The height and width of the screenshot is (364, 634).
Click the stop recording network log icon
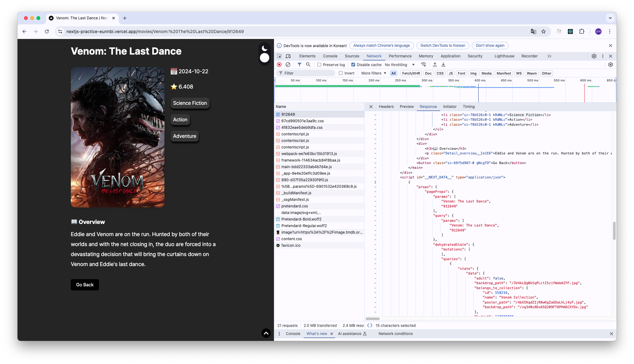(279, 65)
